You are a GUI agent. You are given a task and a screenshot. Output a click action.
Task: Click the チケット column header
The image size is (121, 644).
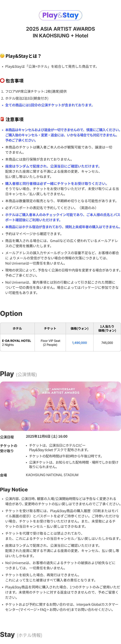click(50, 328)
